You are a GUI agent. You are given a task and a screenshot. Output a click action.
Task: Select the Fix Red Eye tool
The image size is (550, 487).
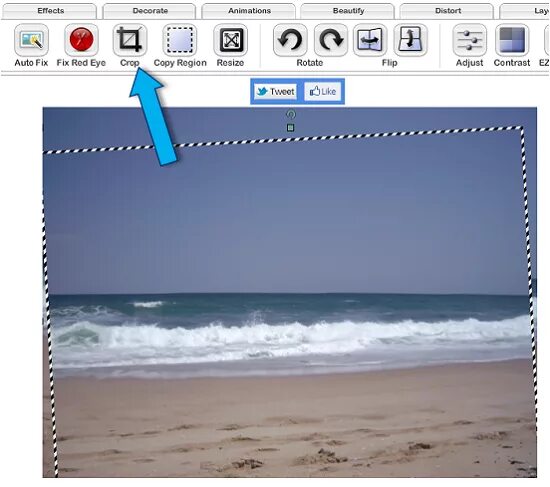click(81, 40)
